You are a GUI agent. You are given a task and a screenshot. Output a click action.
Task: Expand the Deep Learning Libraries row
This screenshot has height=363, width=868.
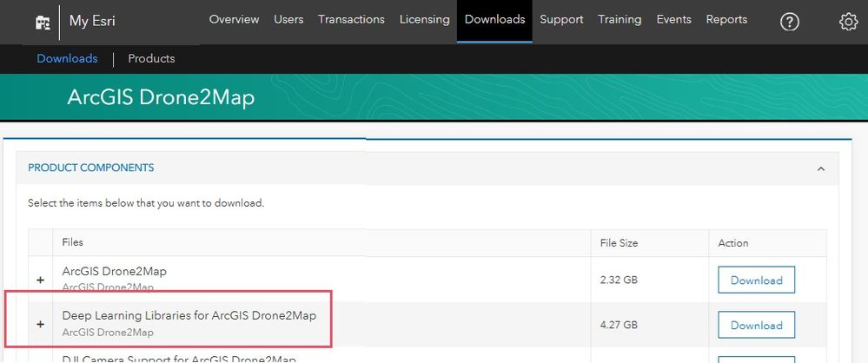point(41,324)
